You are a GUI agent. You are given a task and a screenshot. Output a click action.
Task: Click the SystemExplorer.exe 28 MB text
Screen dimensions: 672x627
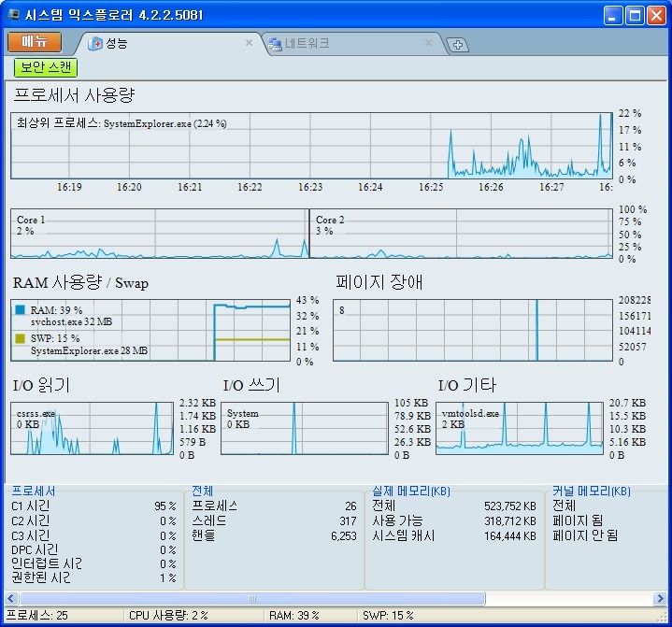pos(89,350)
